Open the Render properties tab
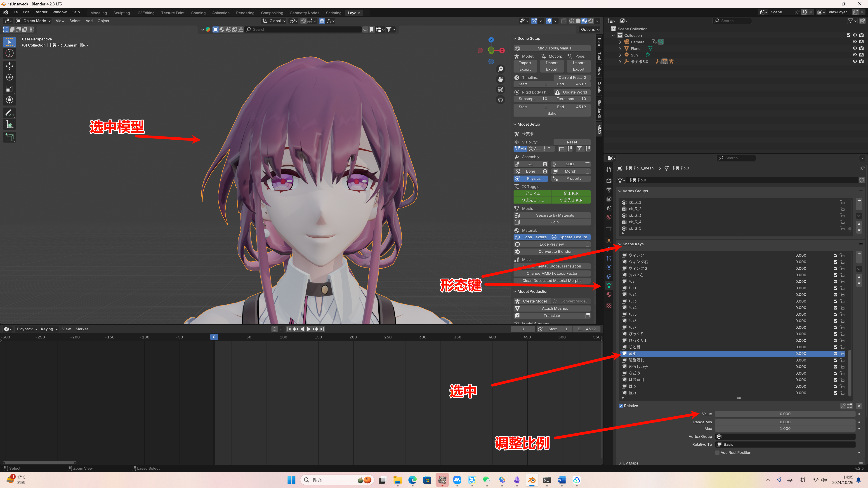868x488 pixels. tap(609, 181)
